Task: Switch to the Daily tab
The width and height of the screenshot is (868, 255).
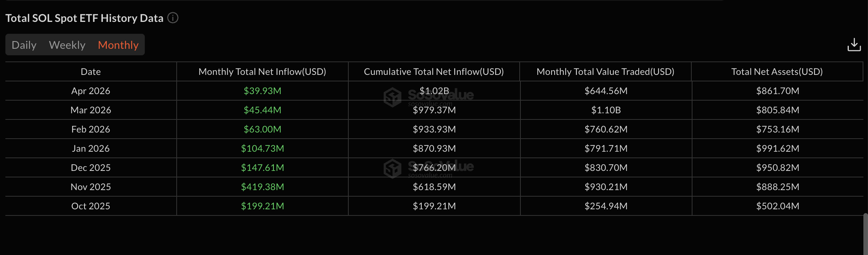Action: point(24,45)
